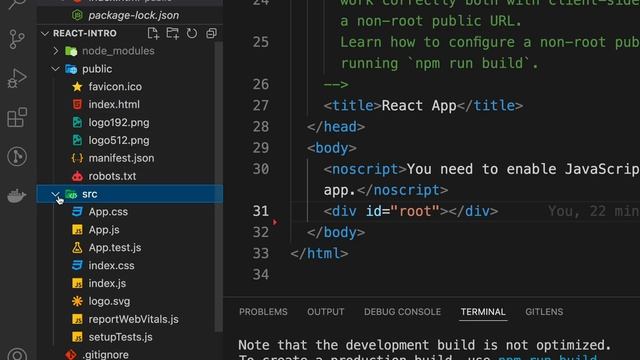Screen dimensions: 640x360
Task: Open .gitignore file
Action: pos(105,355)
